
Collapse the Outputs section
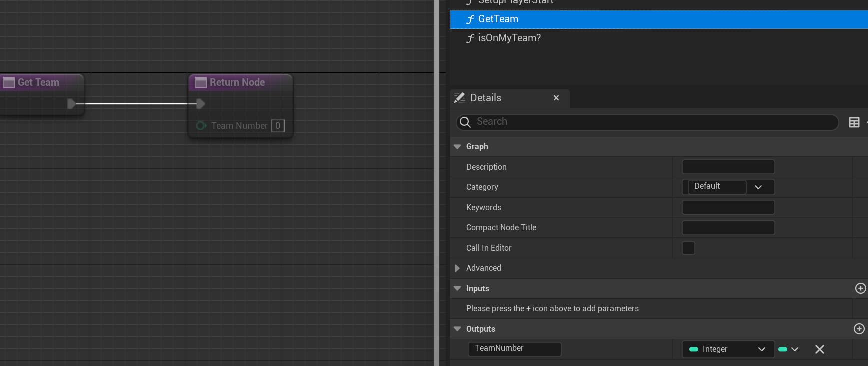tap(457, 329)
